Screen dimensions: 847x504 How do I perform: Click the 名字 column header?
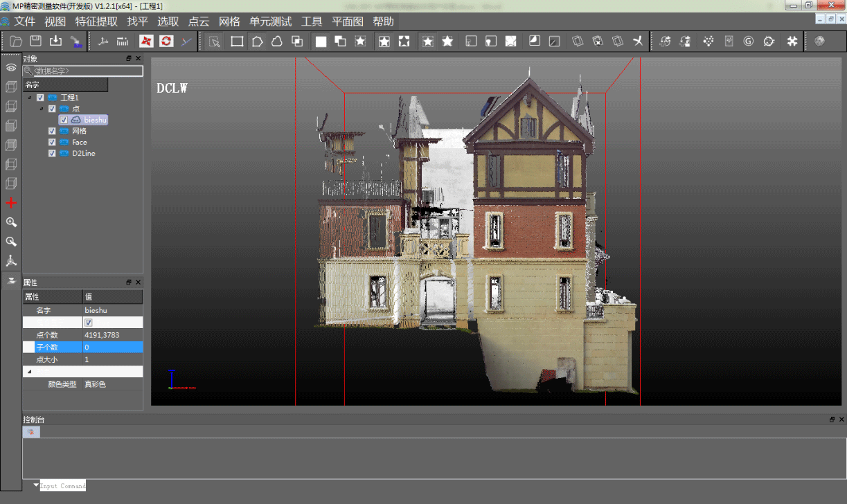tap(65, 84)
